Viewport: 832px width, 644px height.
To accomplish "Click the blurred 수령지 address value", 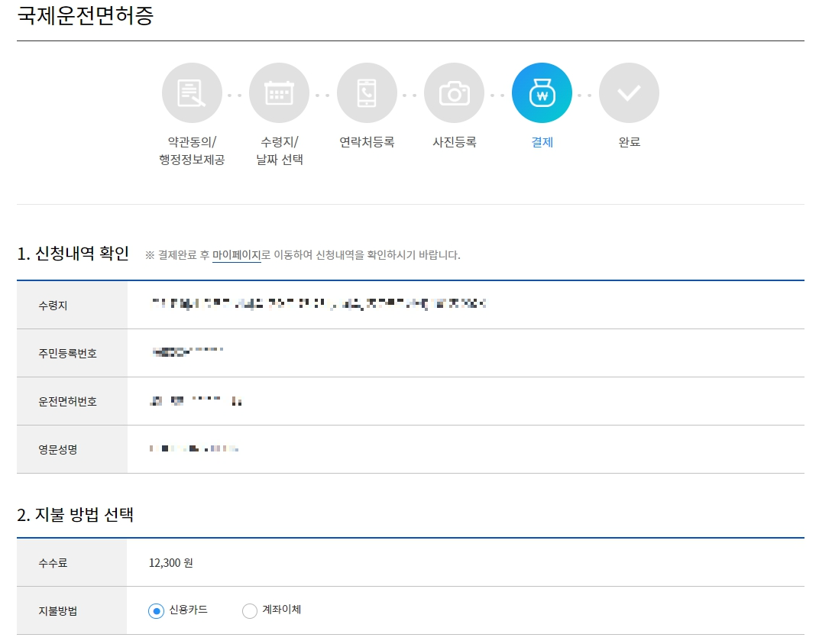I will [319, 304].
